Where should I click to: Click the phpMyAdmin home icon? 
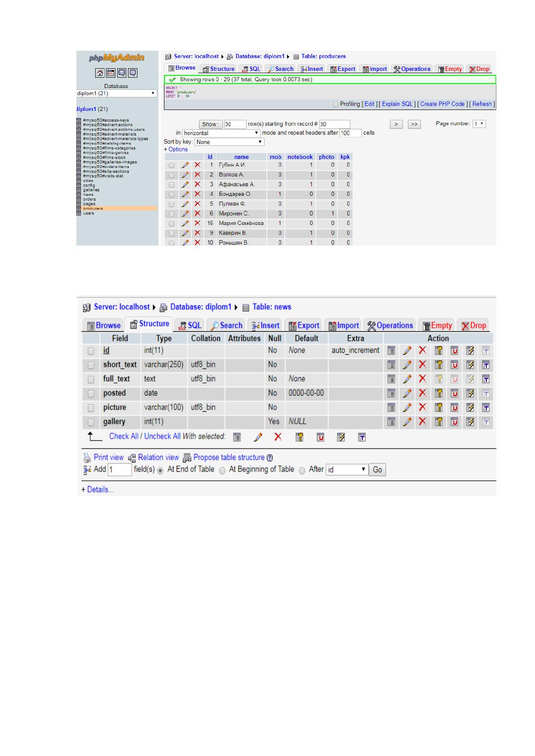(100, 73)
